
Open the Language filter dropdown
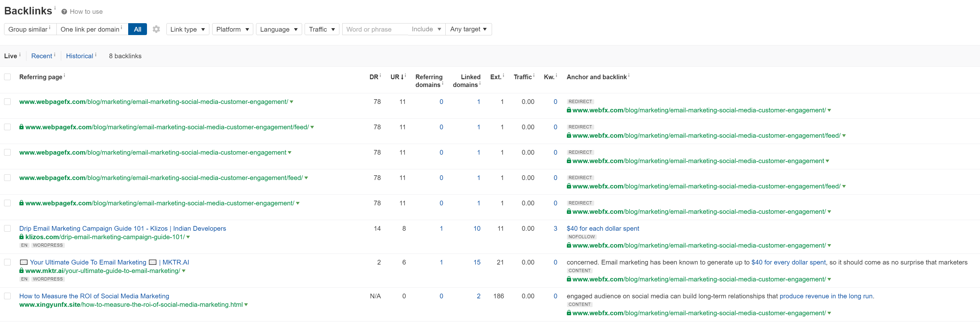[x=279, y=29]
